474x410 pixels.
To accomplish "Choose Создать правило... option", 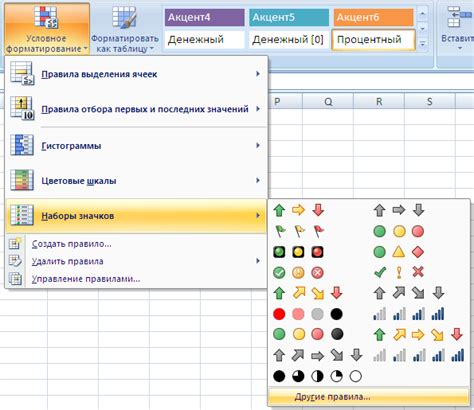I will coord(136,244).
